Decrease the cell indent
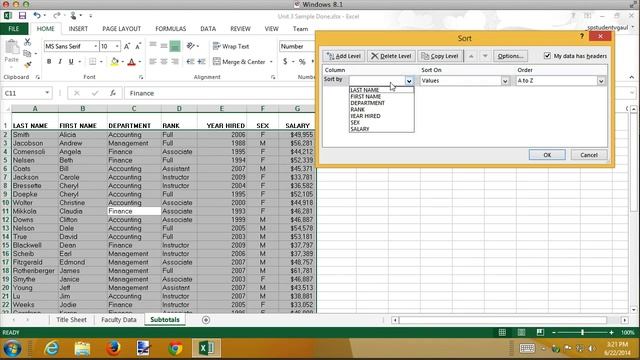The image size is (640, 360). click(190, 62)
